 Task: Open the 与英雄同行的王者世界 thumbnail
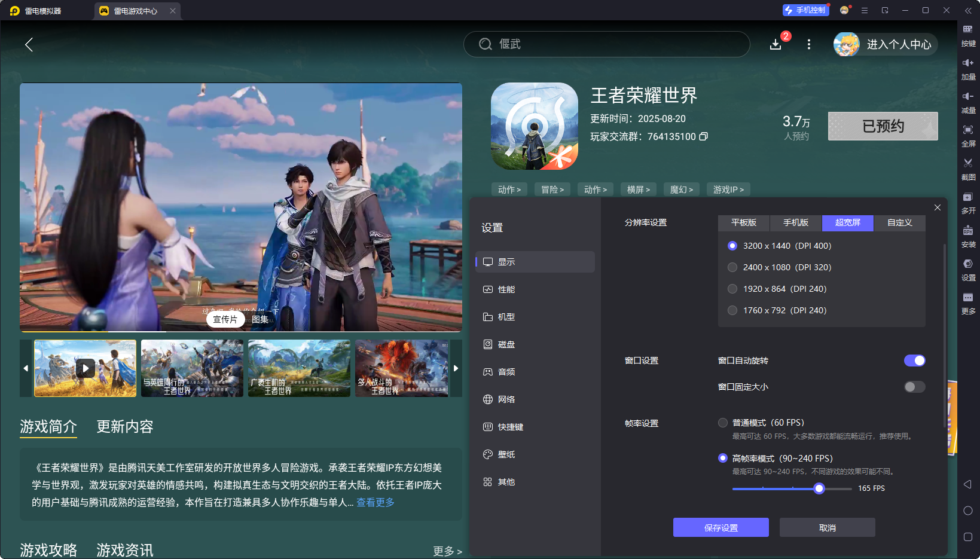pyautogui.click(x=192, y=368)
